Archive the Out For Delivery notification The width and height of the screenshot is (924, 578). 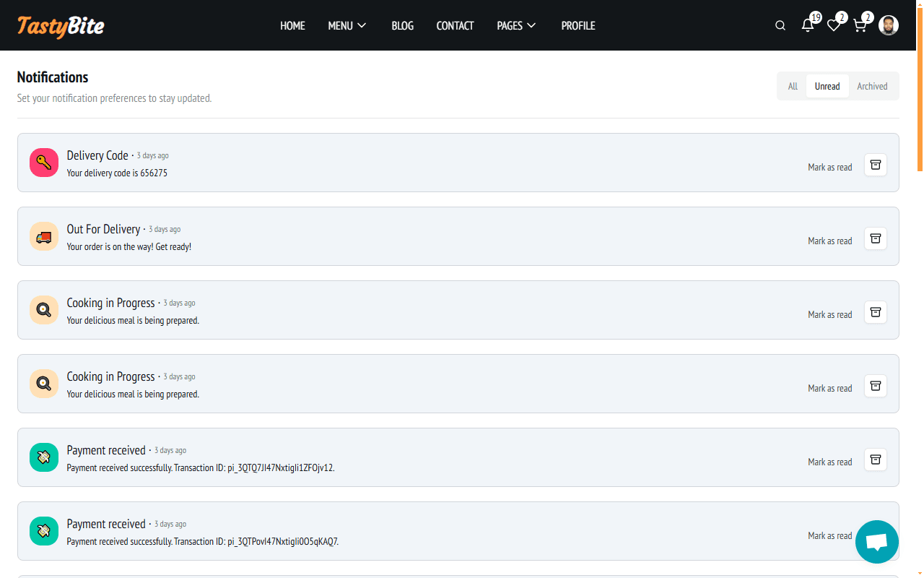[875, 238]
